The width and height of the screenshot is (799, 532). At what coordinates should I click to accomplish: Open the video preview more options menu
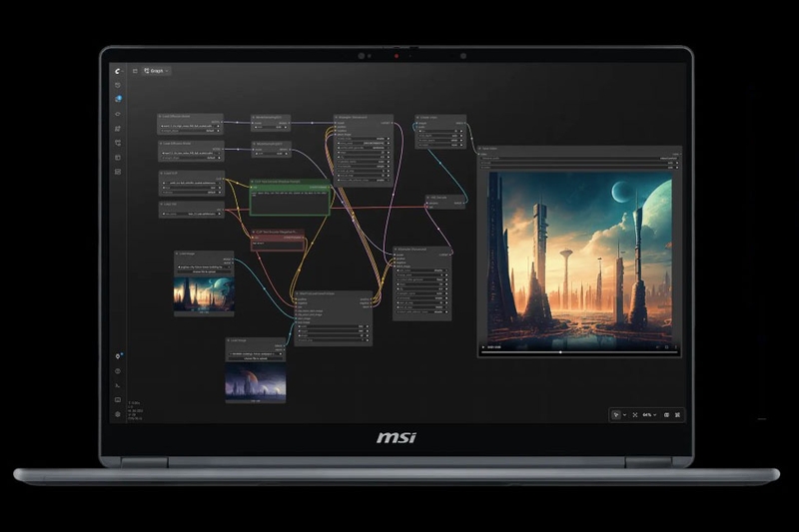pyautogui.click(x=676, y=347)
